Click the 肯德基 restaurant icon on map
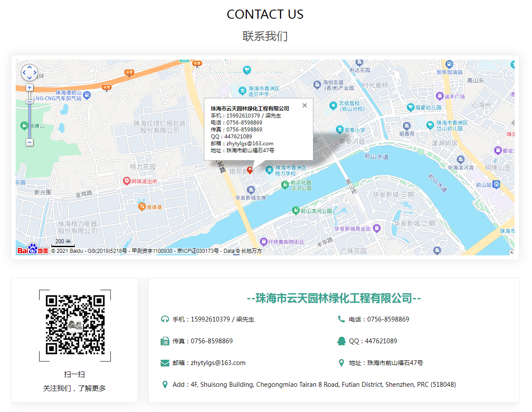Screen dimensions: 532x412 (x=141, y=207)
